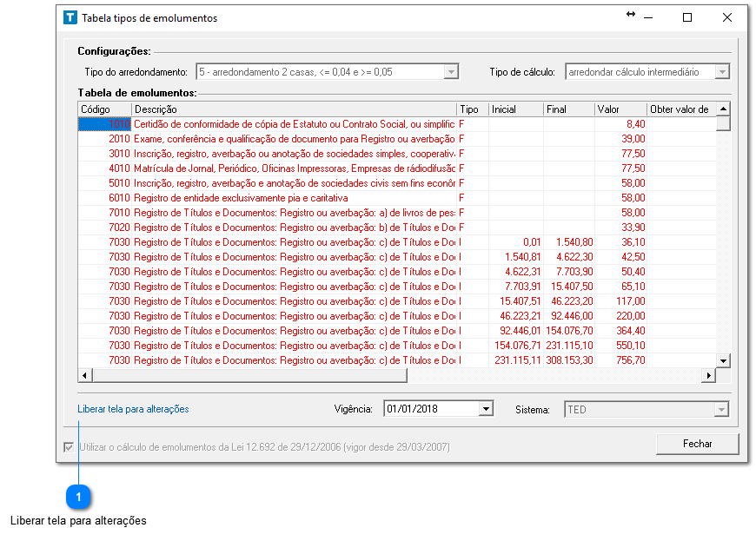756x541 pixels.
Task: Click Final cell 1.540,80
Action: 569,242
